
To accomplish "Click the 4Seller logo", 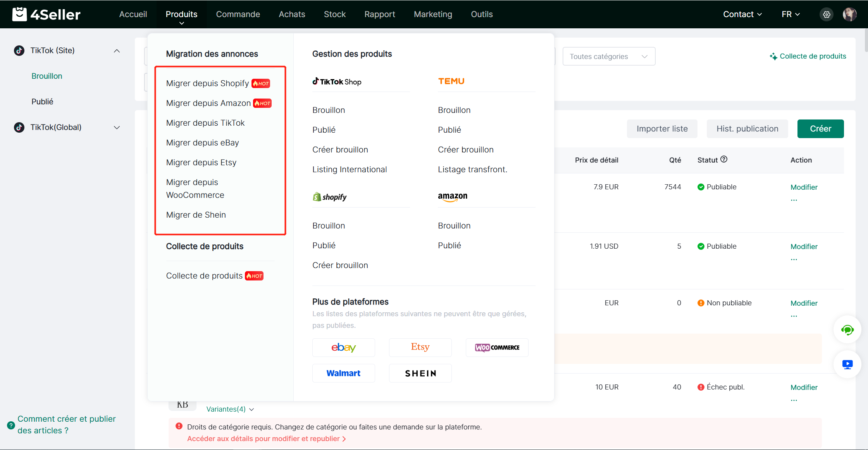I will tap(46, 14).
